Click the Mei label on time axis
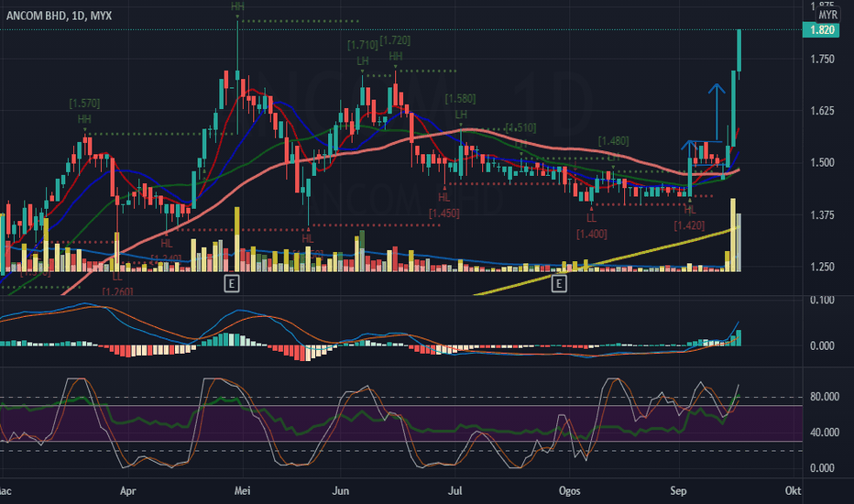 pyautogui.click(x=243, y=491)
